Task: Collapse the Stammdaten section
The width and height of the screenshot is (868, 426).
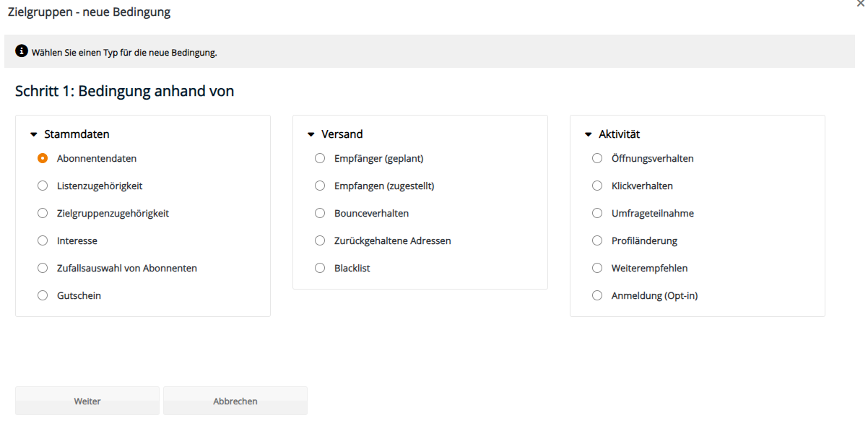Action: (33, 134)
